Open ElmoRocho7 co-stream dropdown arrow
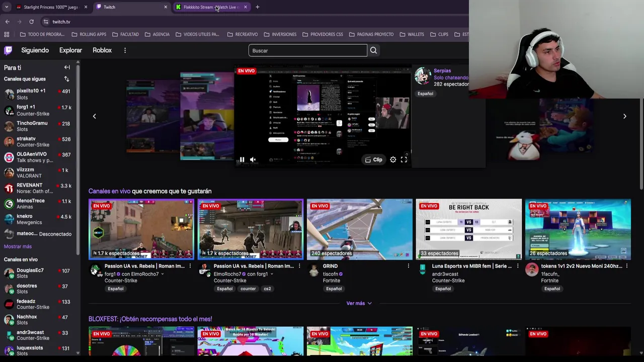Image resolution: width=644 pixels, height=362 pixels. coord(271,274)
